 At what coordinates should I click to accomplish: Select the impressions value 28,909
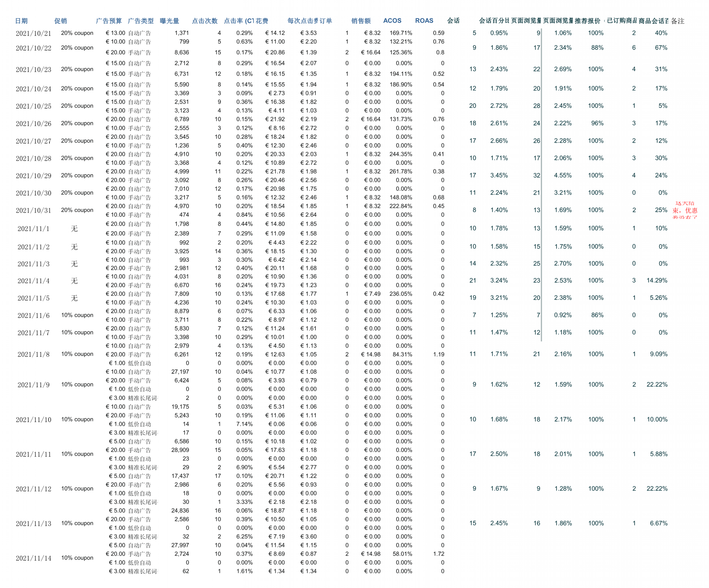coord(180,450)
